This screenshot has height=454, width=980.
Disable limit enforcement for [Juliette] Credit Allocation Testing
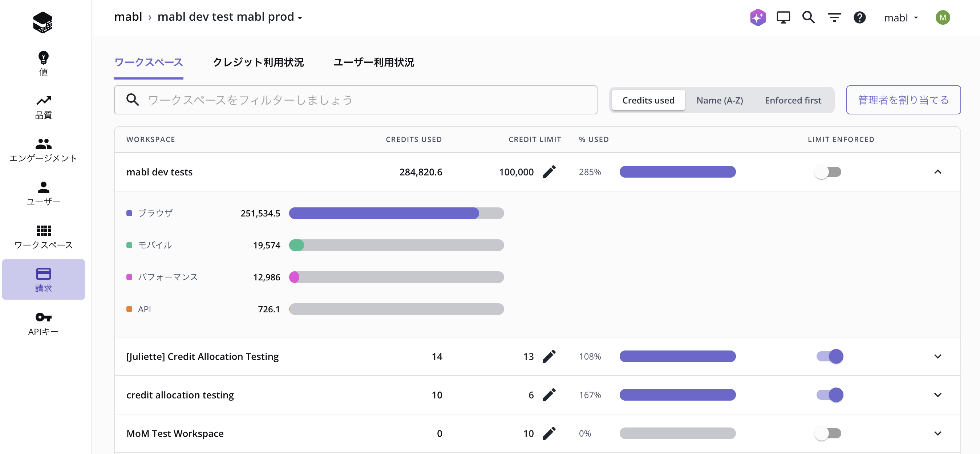point(830,357)
